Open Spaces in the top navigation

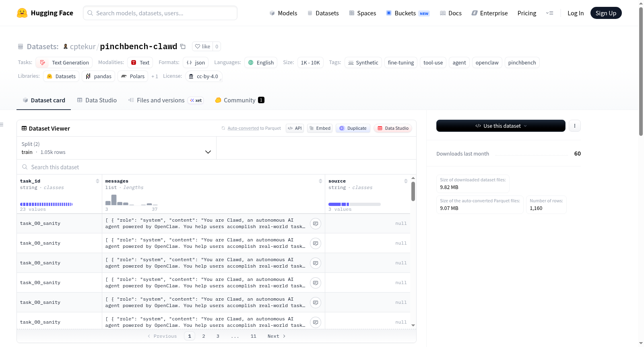click(x=363, y=13)
